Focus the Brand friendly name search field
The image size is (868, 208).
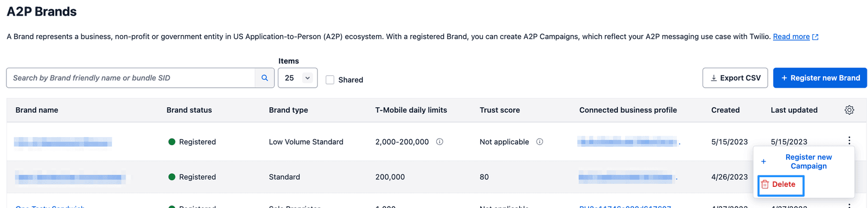click(131, 78)
